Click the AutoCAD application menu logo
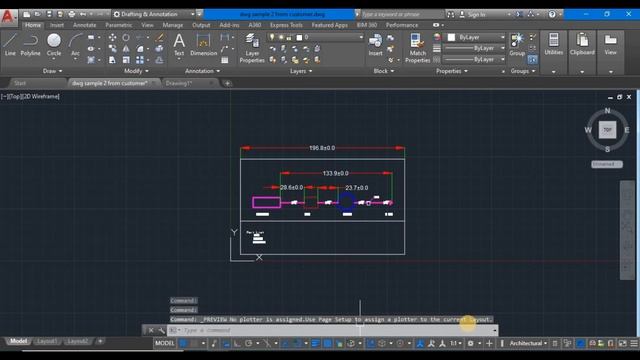Viewport: 640px width, 360px height. tap(8, 17)
